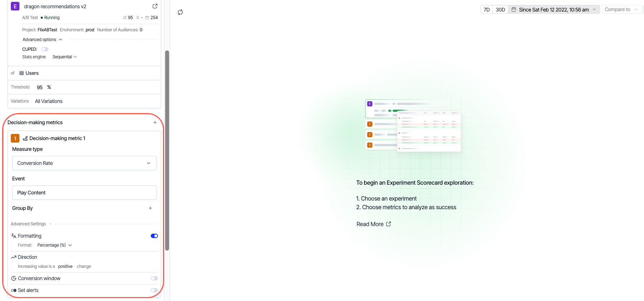The height and width of the screenshot is (301, 644).
Task: Open the Percentage (%) format dropdown
Action: pyautogui.click(x=55, y=245)
